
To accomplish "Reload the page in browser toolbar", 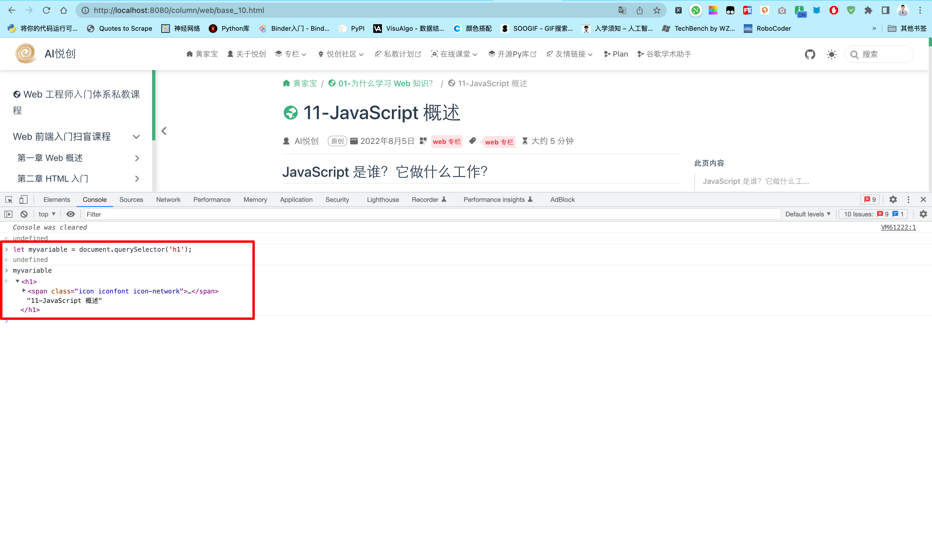I will point(46,11).
